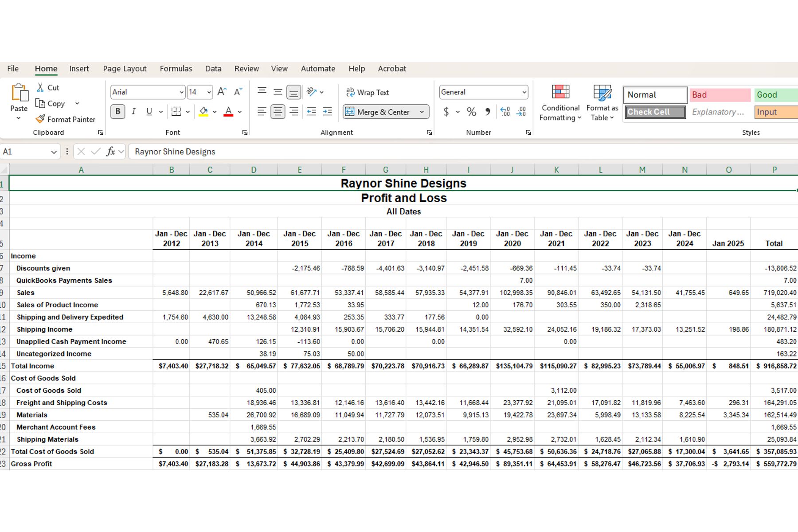Open the File menu
This screenshot has height=532, width=798.
(13, 69)
